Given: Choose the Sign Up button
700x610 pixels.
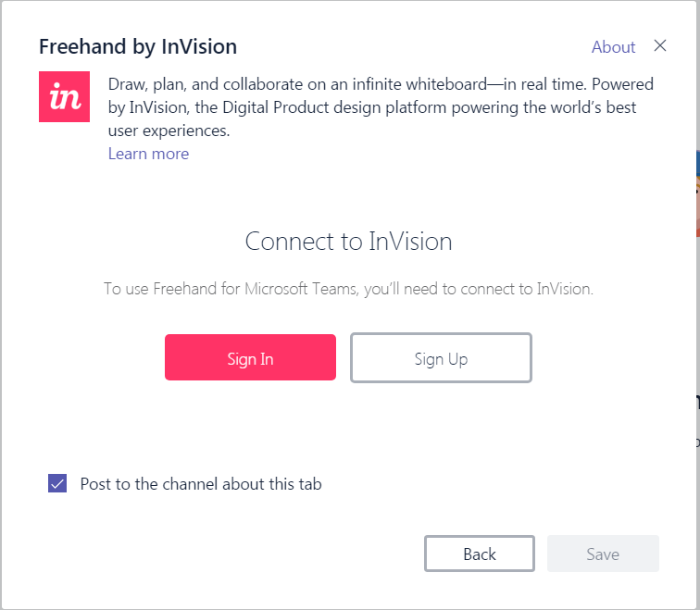Looking at the screenshot, I should [441, 358].
